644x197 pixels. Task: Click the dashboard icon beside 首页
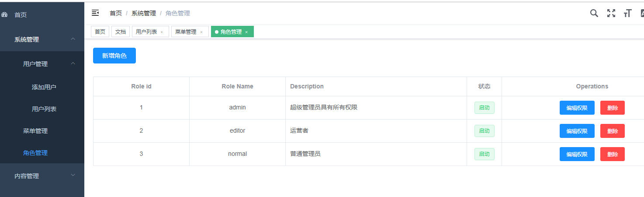5,14
